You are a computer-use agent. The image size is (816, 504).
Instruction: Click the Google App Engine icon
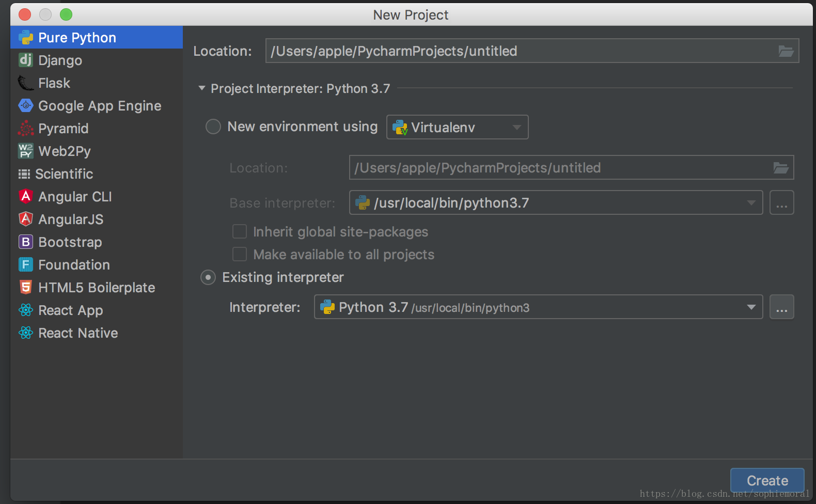[26, 105]
